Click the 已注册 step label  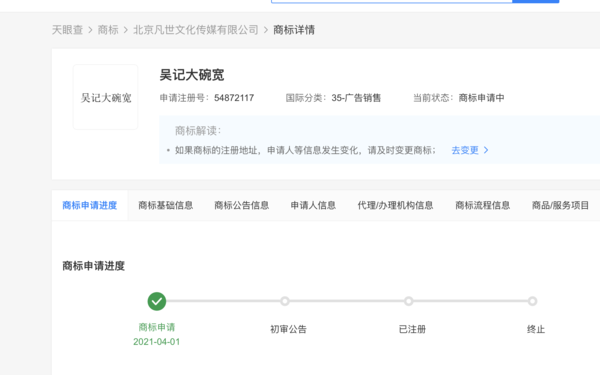(x=412, y=329)
